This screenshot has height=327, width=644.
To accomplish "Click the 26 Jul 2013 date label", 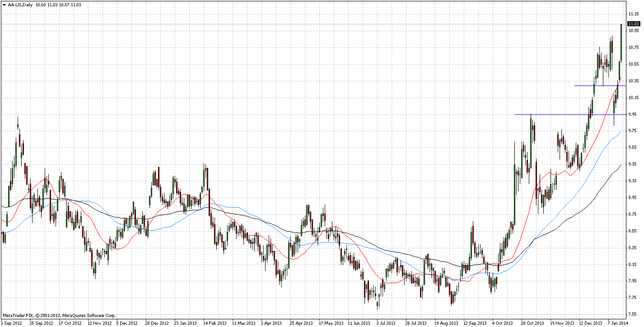I will pyautogui.click(x=416, y=323).
